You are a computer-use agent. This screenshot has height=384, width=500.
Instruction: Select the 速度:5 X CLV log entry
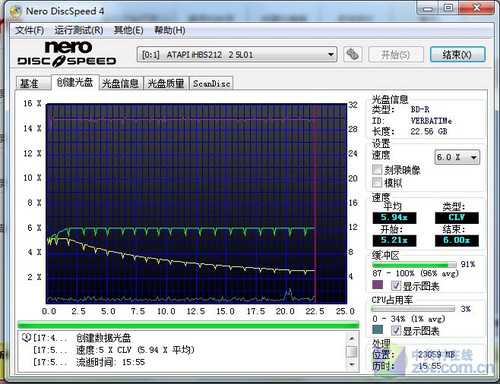click(135, 350)
